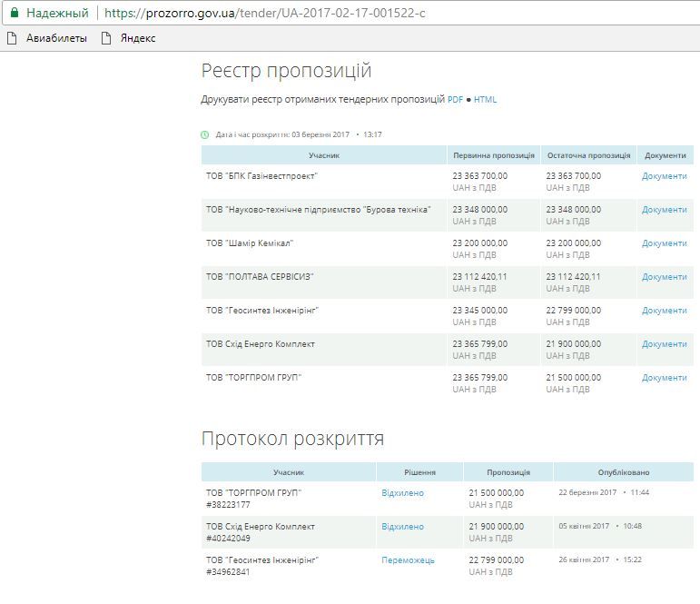This screenshot has width=700, height=604.
Task: Open Документи for ТОВ "Шамір Кемікал"
Action: click(x=665, y=243)
